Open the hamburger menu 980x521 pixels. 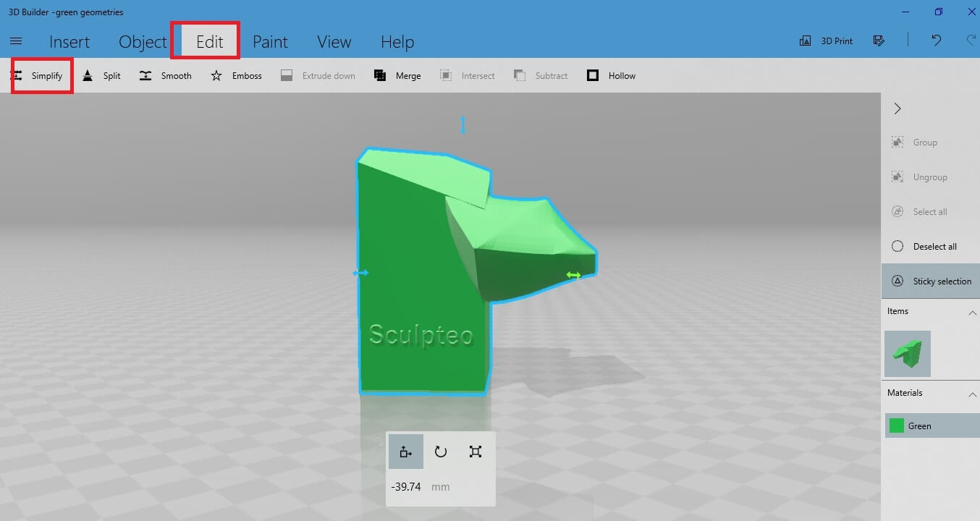pyautogui.click(x=16, y=41)
